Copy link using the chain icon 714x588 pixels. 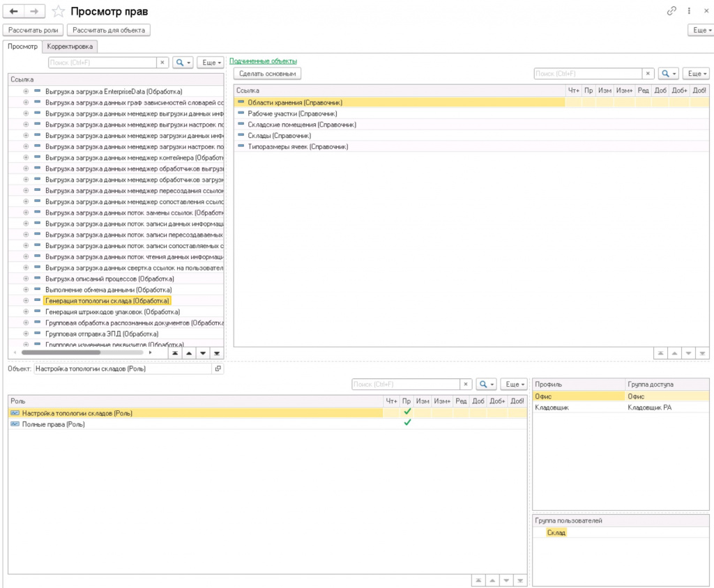click(671, 11)
